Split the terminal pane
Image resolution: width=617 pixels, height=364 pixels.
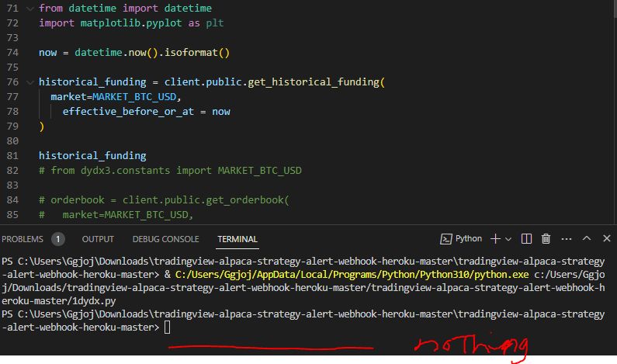pos(526,239)
